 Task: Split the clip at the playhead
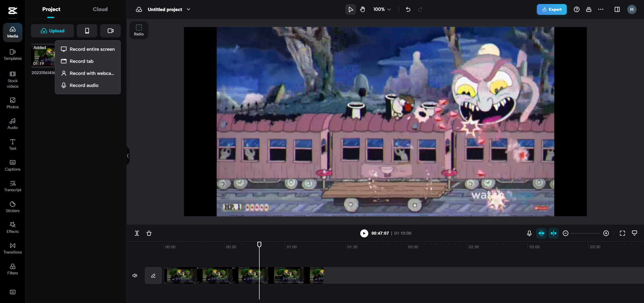(137, 233)
